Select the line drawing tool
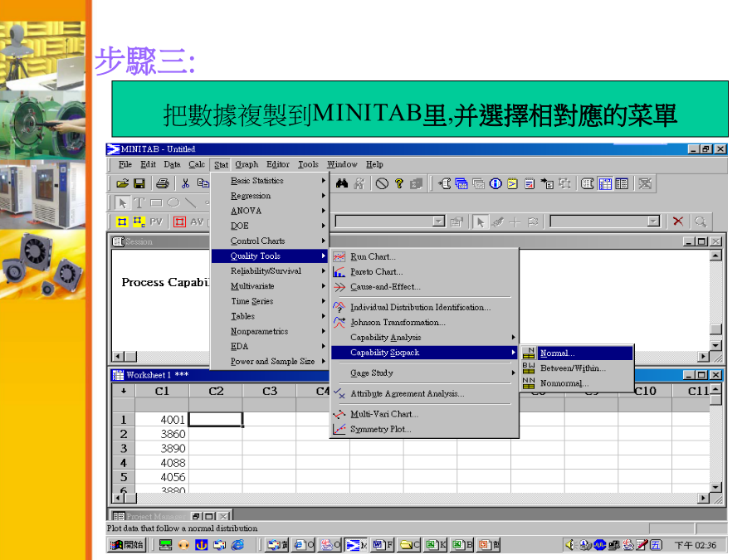 (x=191, y=203)
